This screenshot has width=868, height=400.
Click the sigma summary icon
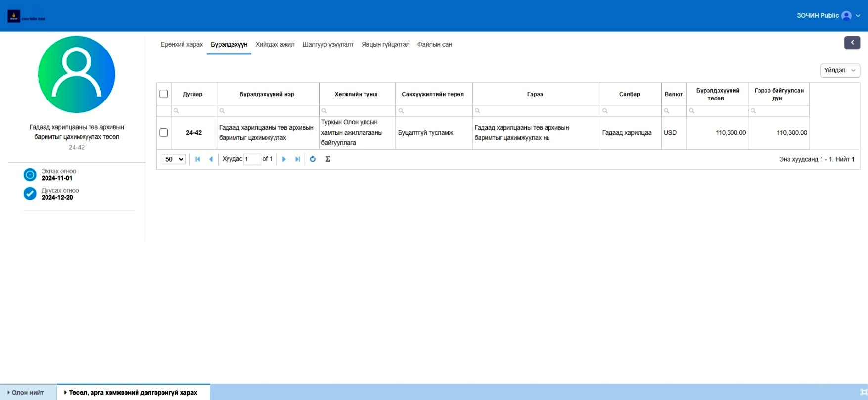[x=328, y=159]
